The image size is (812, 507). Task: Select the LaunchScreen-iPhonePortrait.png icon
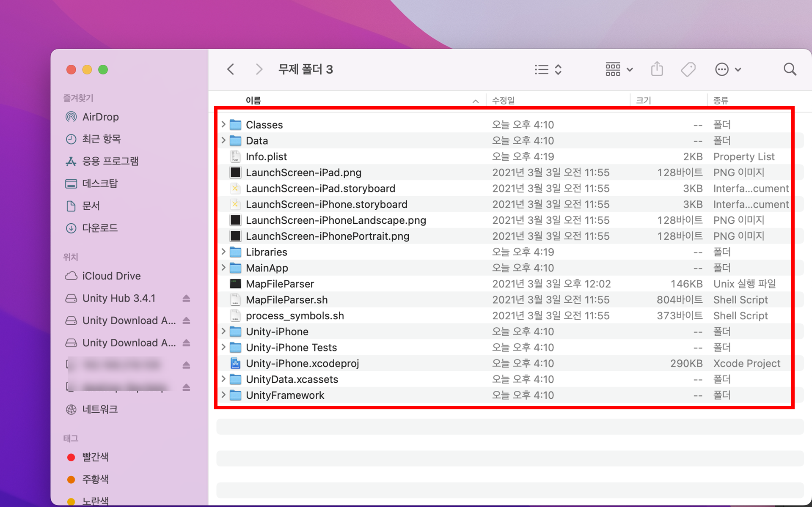235,236
